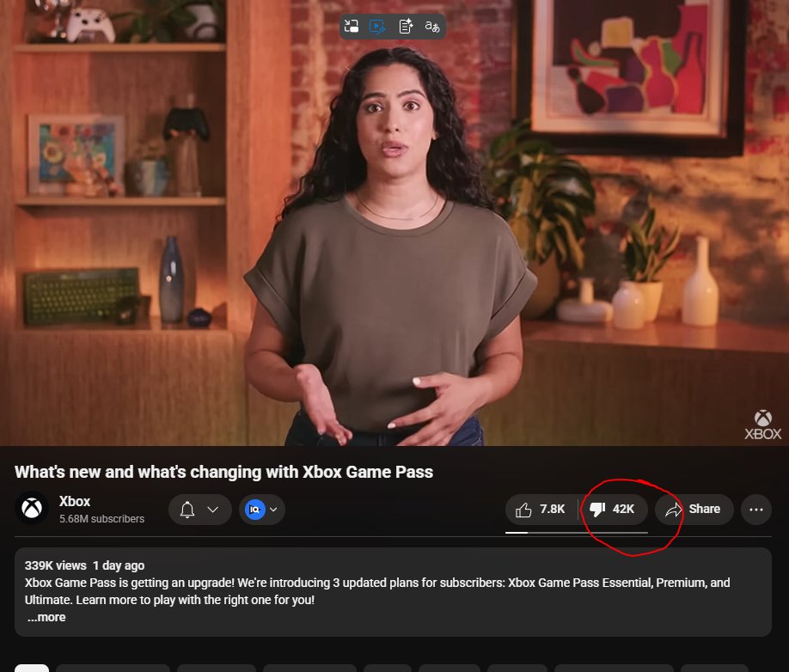789x672 pixels.
Task: Click the '1 day ago' upload date text
Action: 119,565
